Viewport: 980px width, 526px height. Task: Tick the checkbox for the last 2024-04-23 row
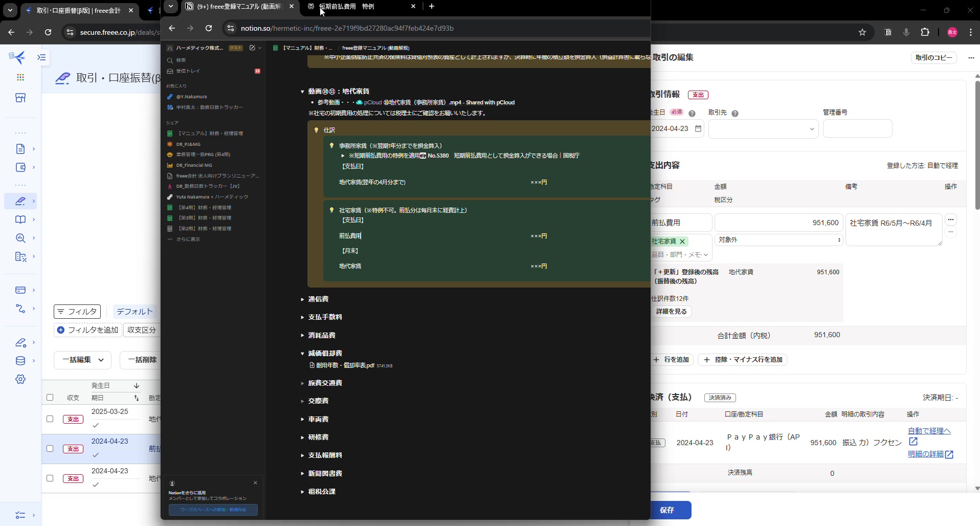[x=50, y=478]
